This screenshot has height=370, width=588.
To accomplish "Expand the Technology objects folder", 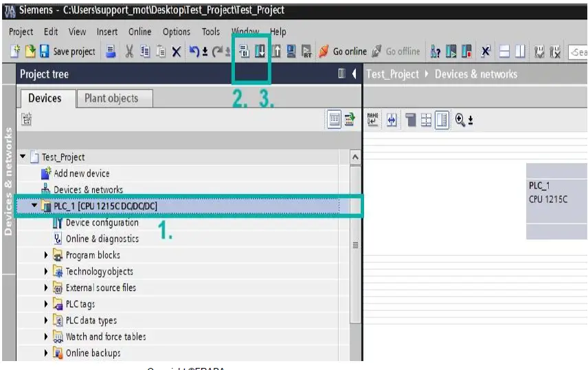I will pyautogui.click(x=46, y=271).
